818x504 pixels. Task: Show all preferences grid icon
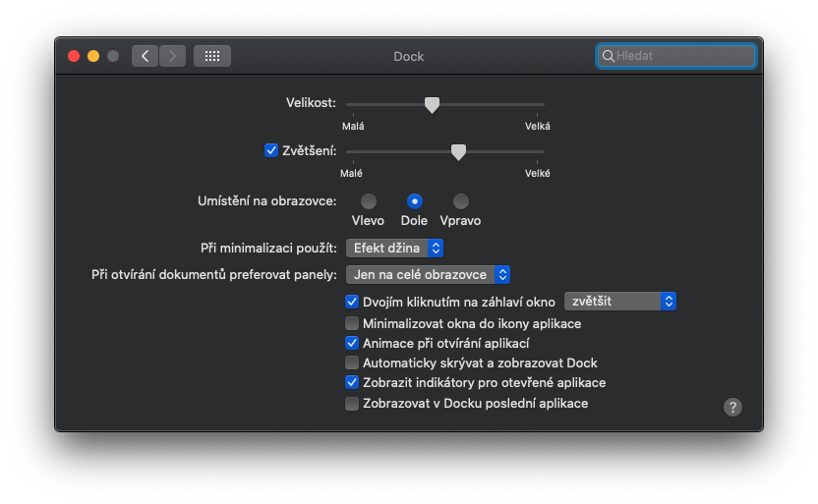coord(212,56)
